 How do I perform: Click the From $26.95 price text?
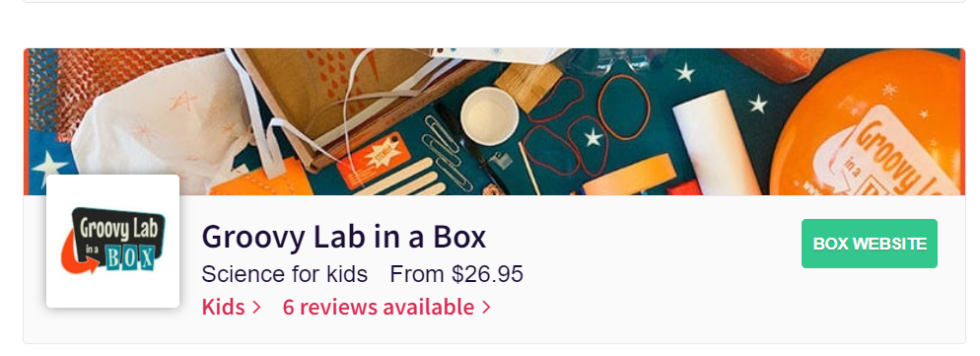tap(456, 274)
